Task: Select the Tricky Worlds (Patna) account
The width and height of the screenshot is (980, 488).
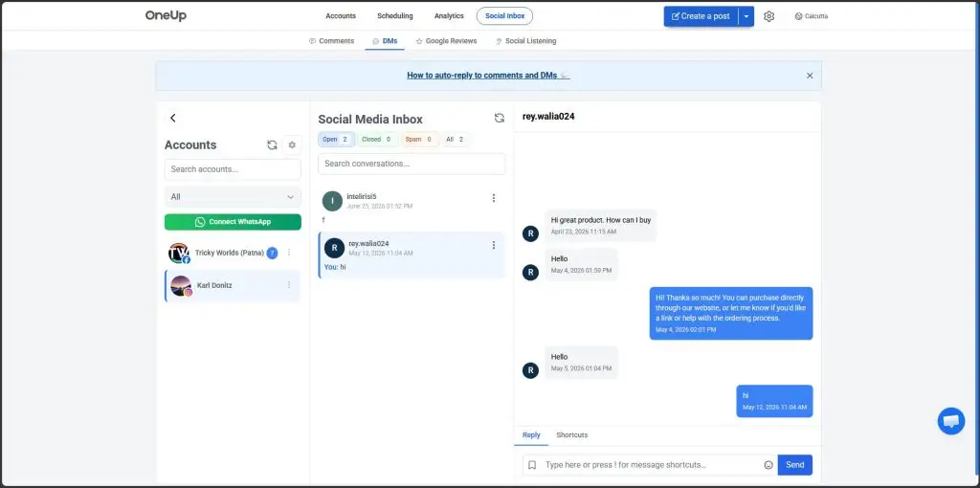Action: 230,253
